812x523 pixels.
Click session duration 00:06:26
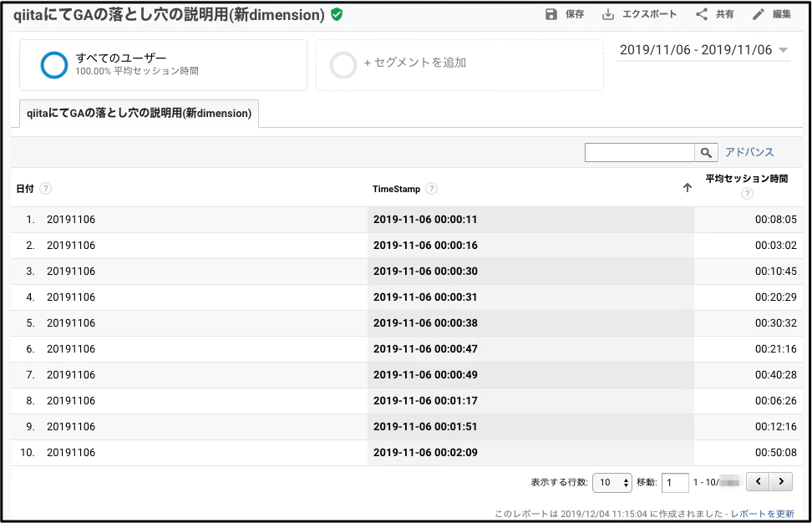point(776,401)
